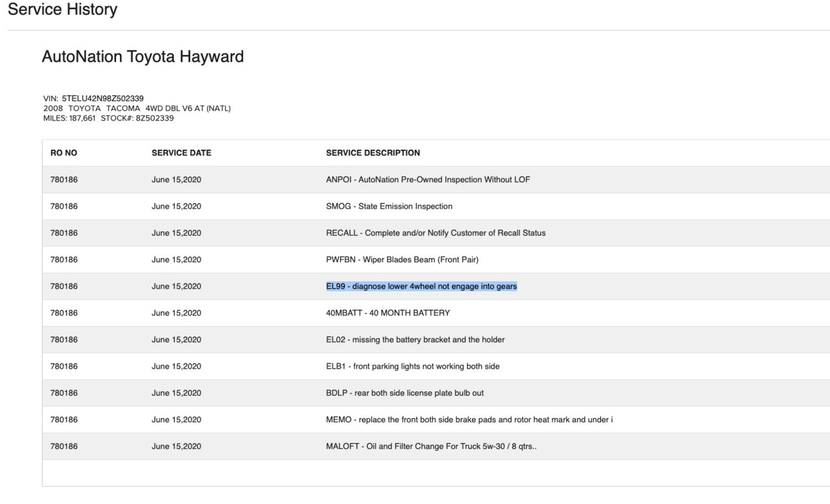Click RO number 780186 in MEMO row
Image resolution: width=830 pixels, height=504 pixels.
pos(64,419)
